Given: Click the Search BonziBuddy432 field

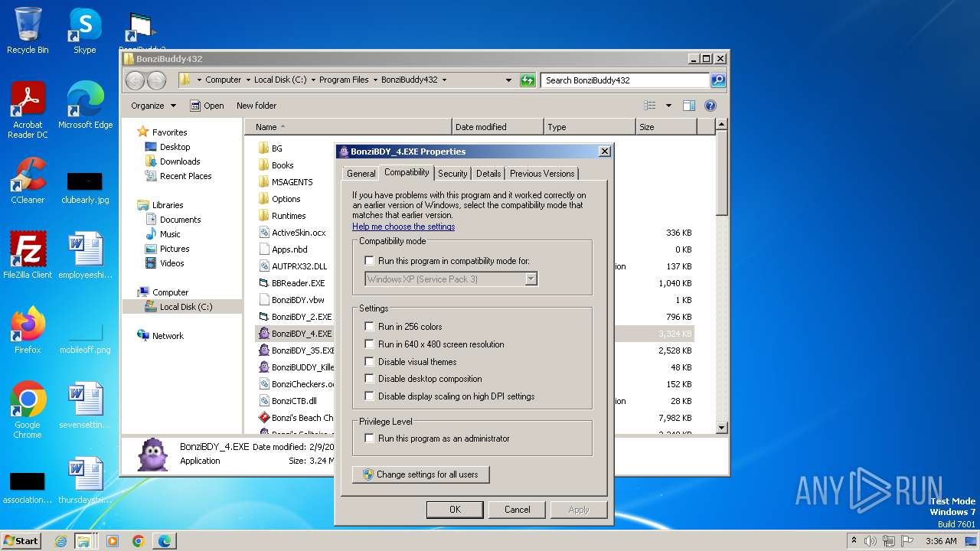Looking at the screenshot, I should point(626,80).
